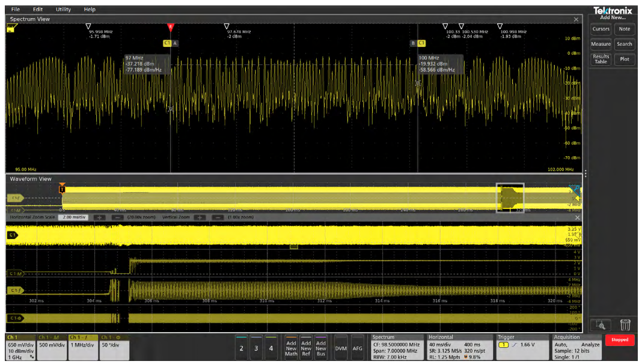Toggle the AFG function generator
The height and width of the screenshot is (364, 642).
(x=358, y=348)
